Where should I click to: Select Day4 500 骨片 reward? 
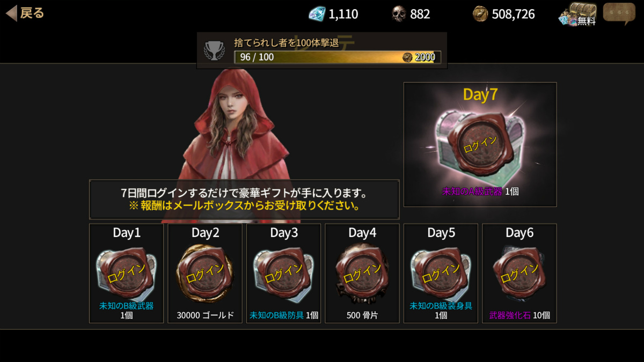[362, 274]
